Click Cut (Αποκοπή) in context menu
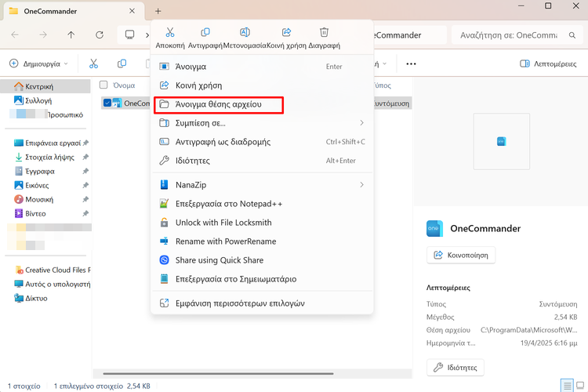Image resolution: width=588 pixels, height=392 pixels. pos(170,38)
